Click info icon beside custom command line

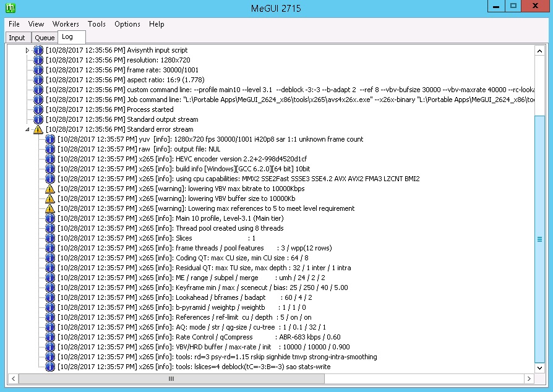pos(38,90)
